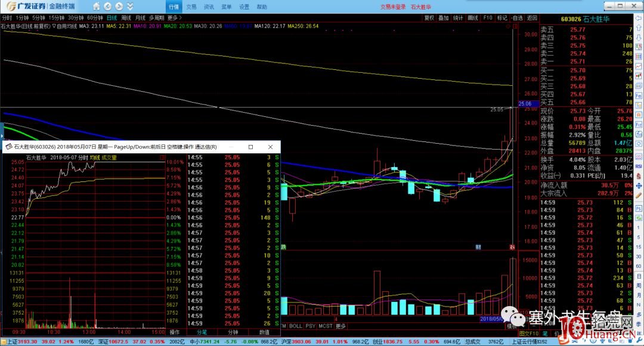Select the 月线 period
This screenshot has width=644, height=346.
(141, 18)
